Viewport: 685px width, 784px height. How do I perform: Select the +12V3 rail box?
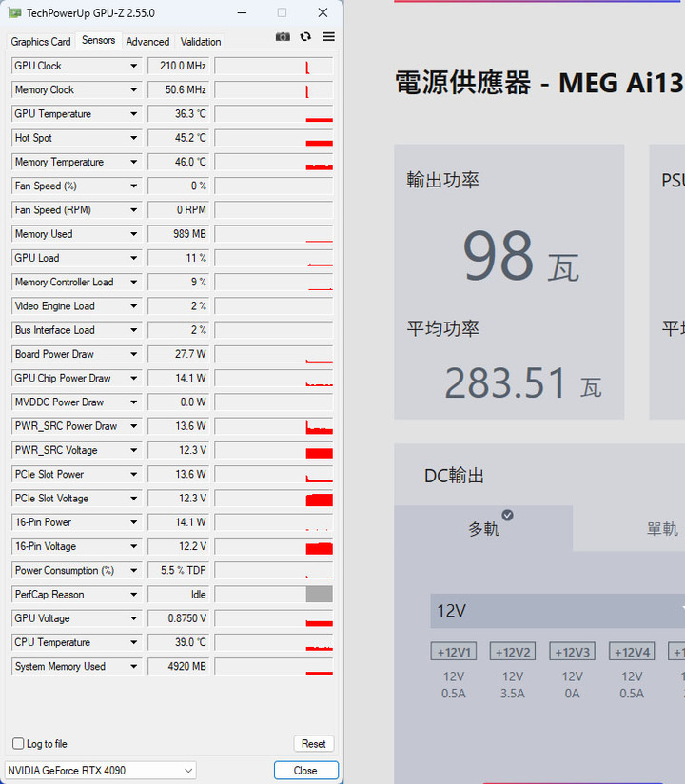pos(572,652)
